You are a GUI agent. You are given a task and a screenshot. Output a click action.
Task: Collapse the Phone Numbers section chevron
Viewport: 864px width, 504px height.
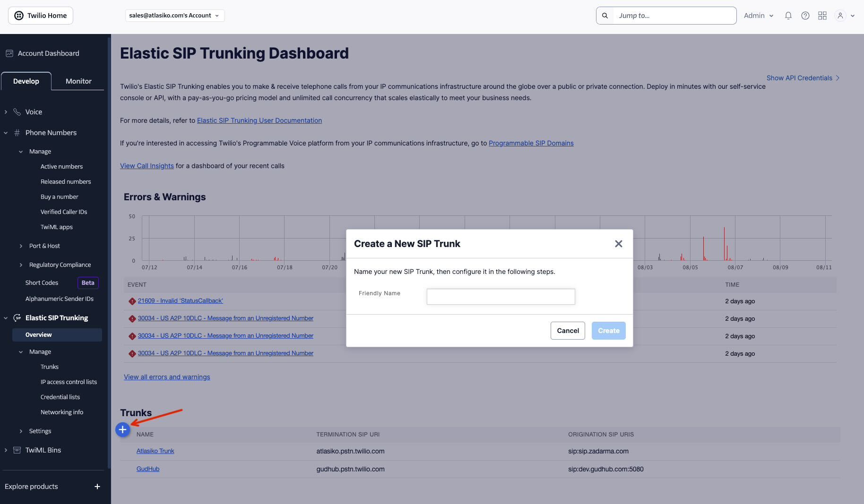[6, 133]
